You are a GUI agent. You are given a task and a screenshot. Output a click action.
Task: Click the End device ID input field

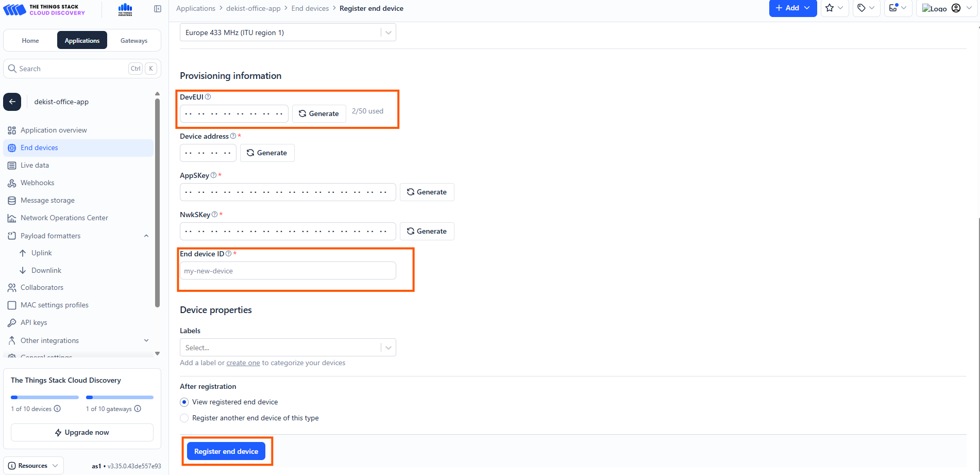tap(288, 271)
